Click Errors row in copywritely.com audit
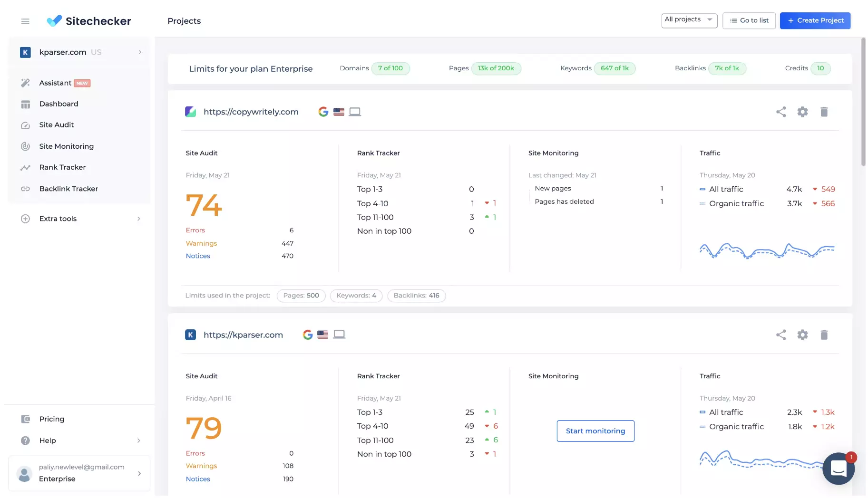 pos(240,230)
